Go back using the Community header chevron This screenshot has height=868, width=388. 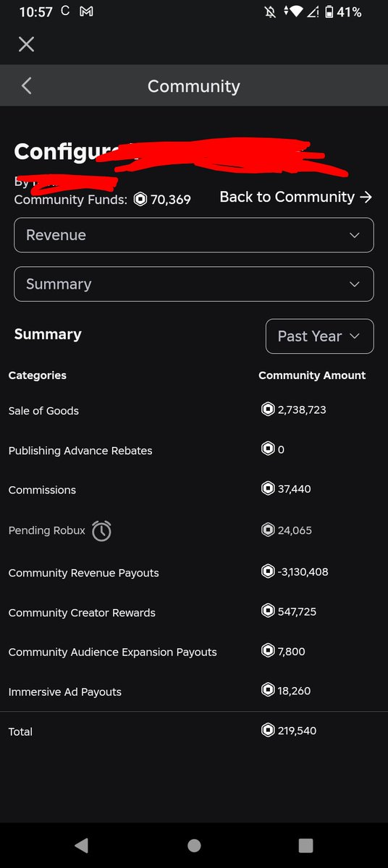26,86
